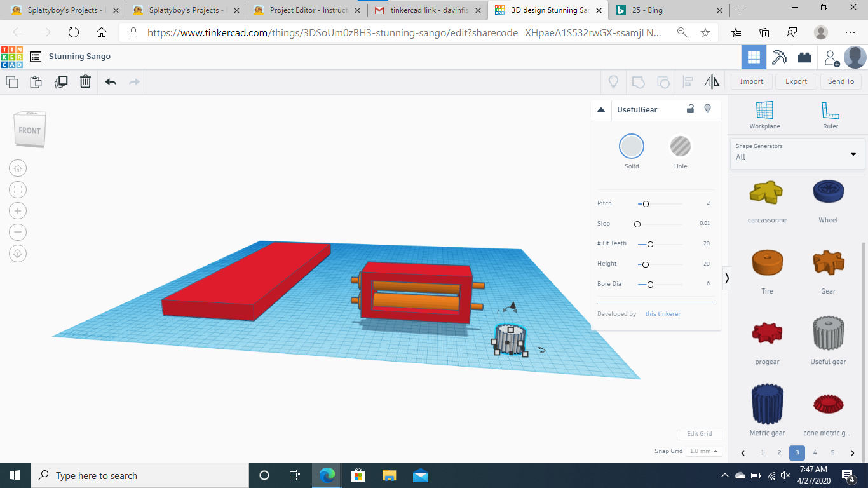Open the this tinkerer link
This screenshot has height=488, width=868.
[x=663, y=314]
